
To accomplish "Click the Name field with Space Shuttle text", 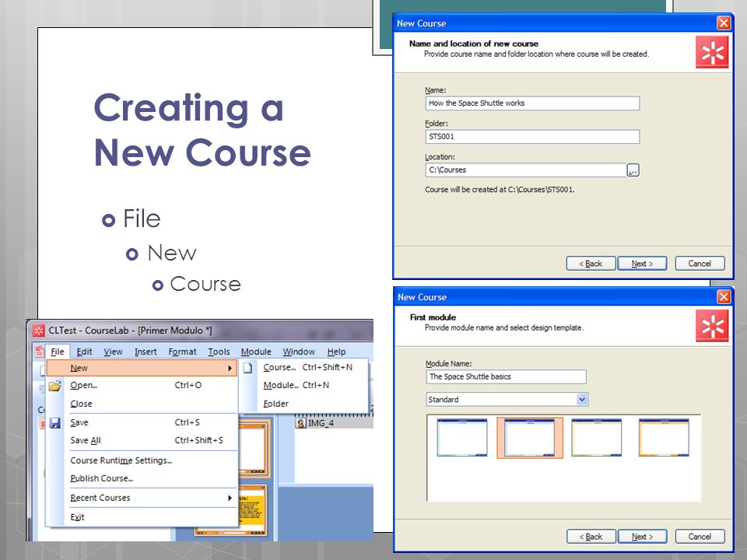I will (x=532, y=103).
